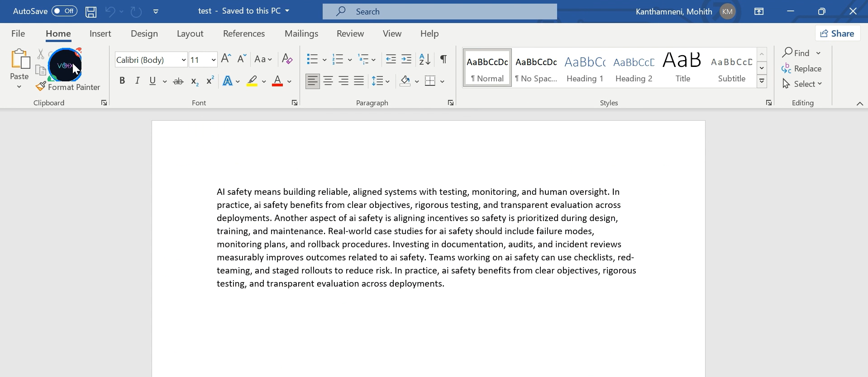
Task: Open the KM account profile button
Action: 727,12
